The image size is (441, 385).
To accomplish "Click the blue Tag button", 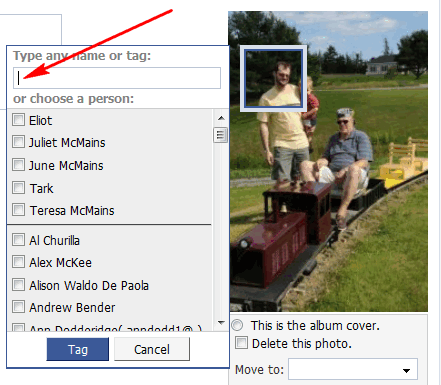I will [78, 349].
